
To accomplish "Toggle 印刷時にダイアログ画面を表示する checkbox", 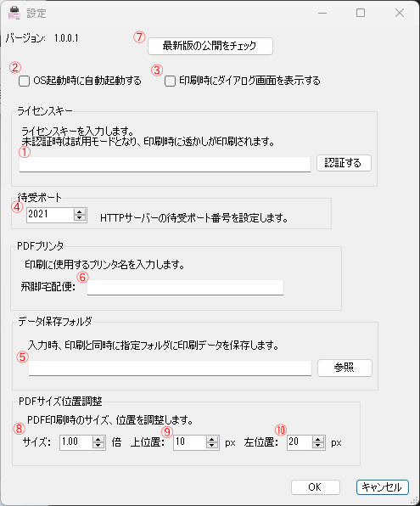I will [x=170, y=81].
